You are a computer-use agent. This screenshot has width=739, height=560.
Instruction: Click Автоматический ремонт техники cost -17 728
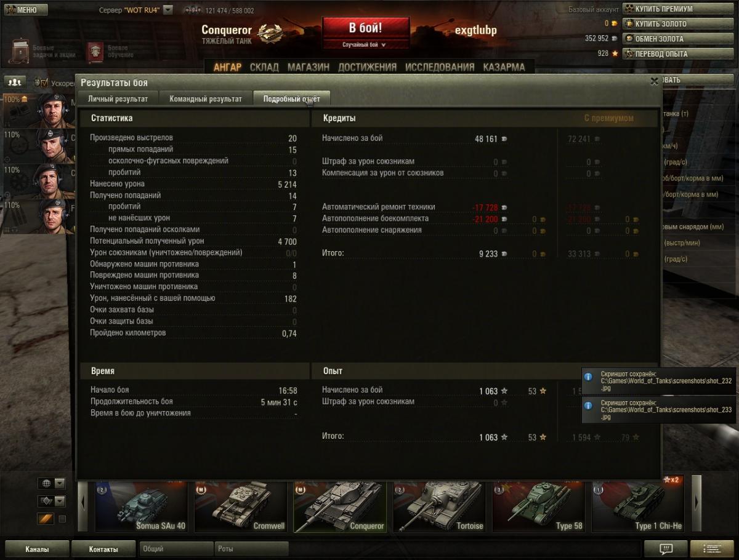point(485,207)
